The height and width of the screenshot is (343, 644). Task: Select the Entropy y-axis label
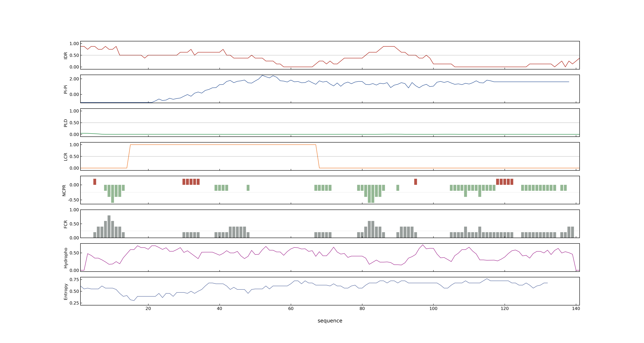pyautogui.click(x=66, y=291)
